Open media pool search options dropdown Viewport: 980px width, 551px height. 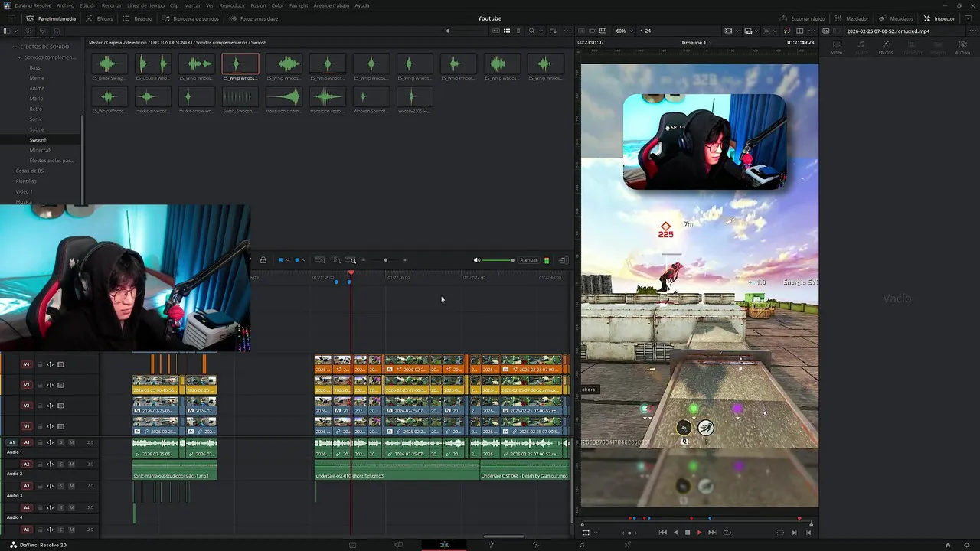click(541, 31)
